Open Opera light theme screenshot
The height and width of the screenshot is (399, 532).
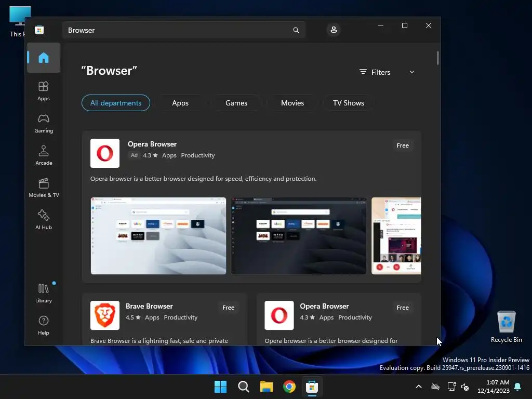(158, 236)
